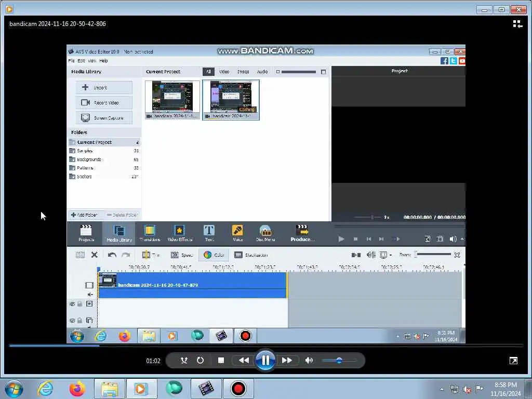This screenshot has width=532, height=399.
Task: Click the Color correction tool
Action: tap(214, 255)
